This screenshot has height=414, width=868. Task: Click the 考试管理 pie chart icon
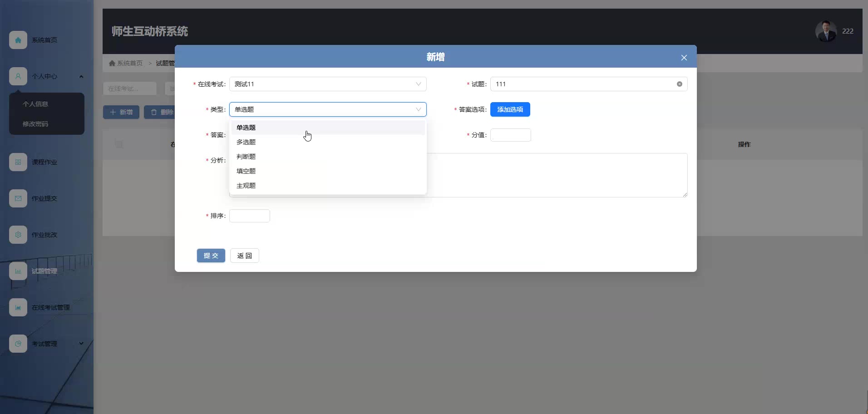pyautogui.click(x=18, y=344)
